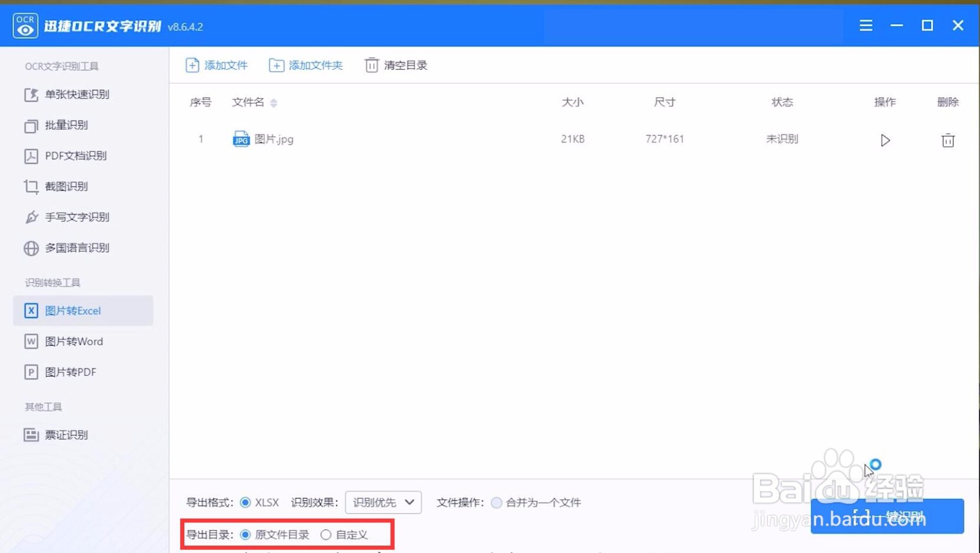Open the 票证识别 tool
The image size is (980, 553).
[67, 435]
